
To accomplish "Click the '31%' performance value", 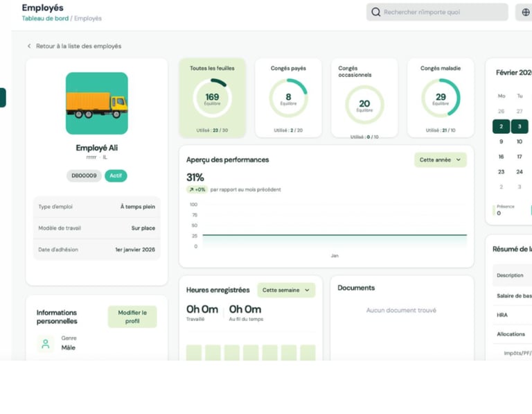I will 195,178.
